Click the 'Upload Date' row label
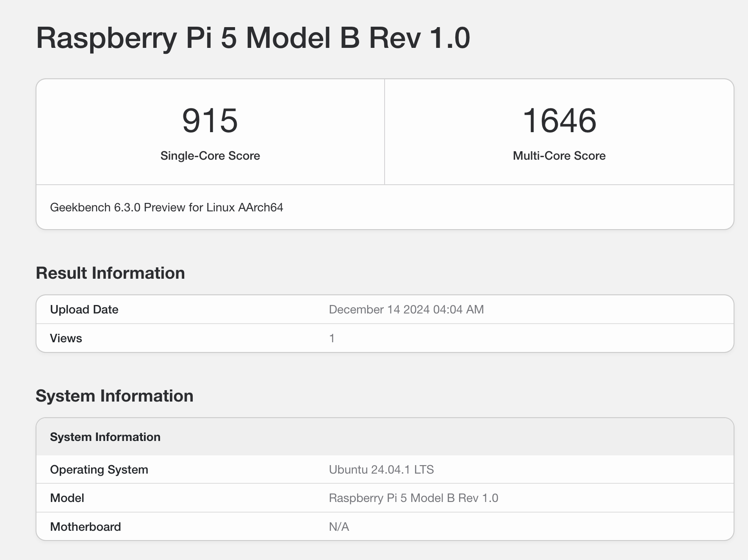748x560 pixels. click(84, 309)
